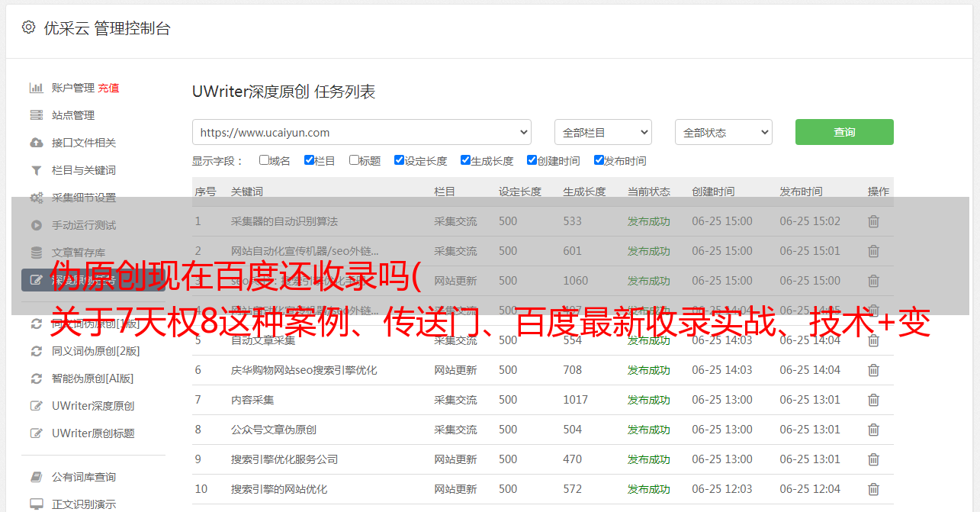Viewport: 980px width, 512px height.
Task: Click the gear icon beside 优采云 管理控制台
Action: [x=28, y=27]
